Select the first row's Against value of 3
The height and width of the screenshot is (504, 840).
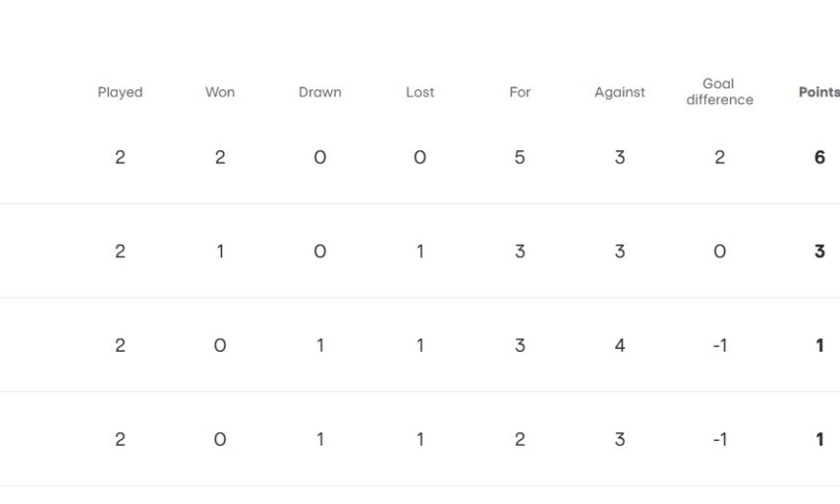pyautogui.click(x=620, y=157)
